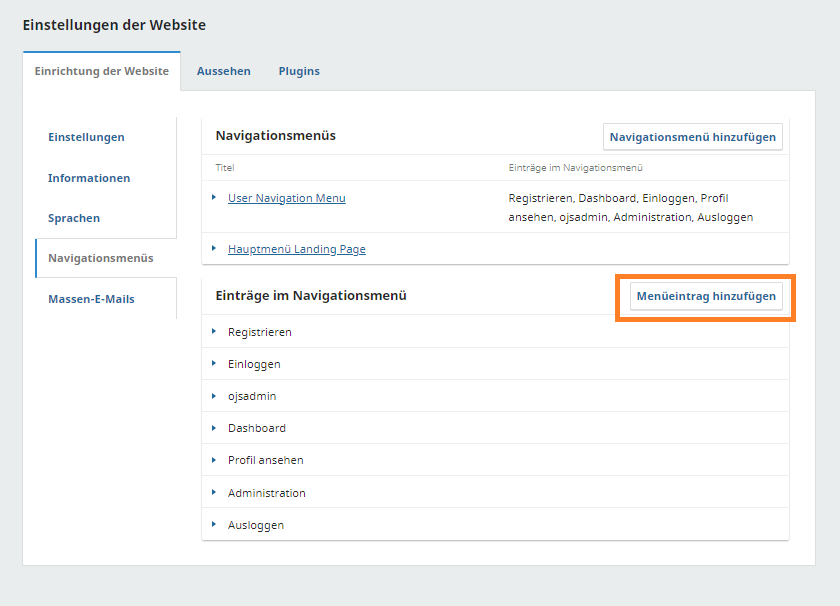Viewport: 840px width, 606px height.
Task: Open Informationen in the sidebar
Action: pos(89,178)
